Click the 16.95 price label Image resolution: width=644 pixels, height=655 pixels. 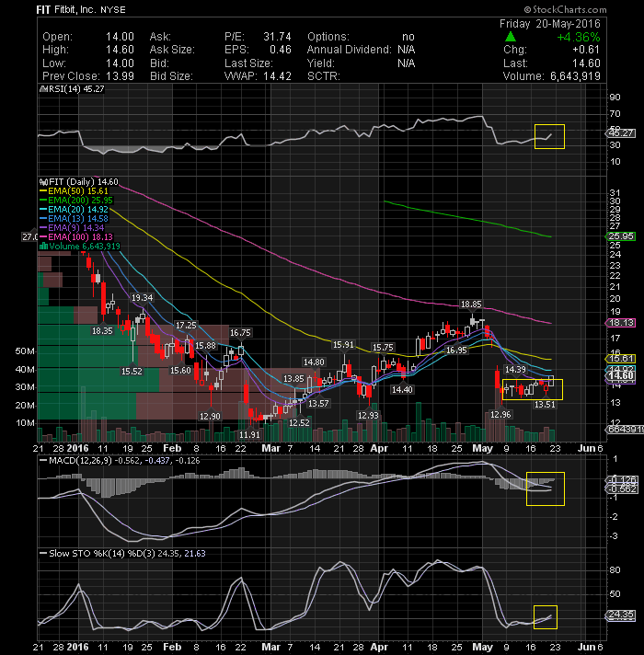456,350
